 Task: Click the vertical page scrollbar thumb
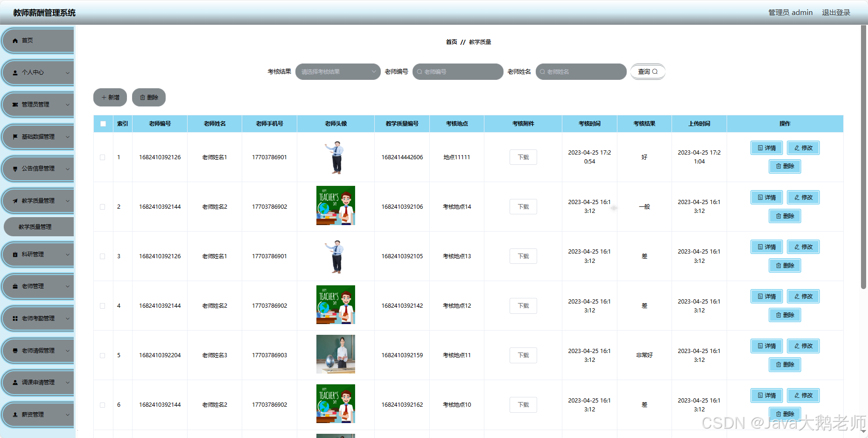coord(863,157)
